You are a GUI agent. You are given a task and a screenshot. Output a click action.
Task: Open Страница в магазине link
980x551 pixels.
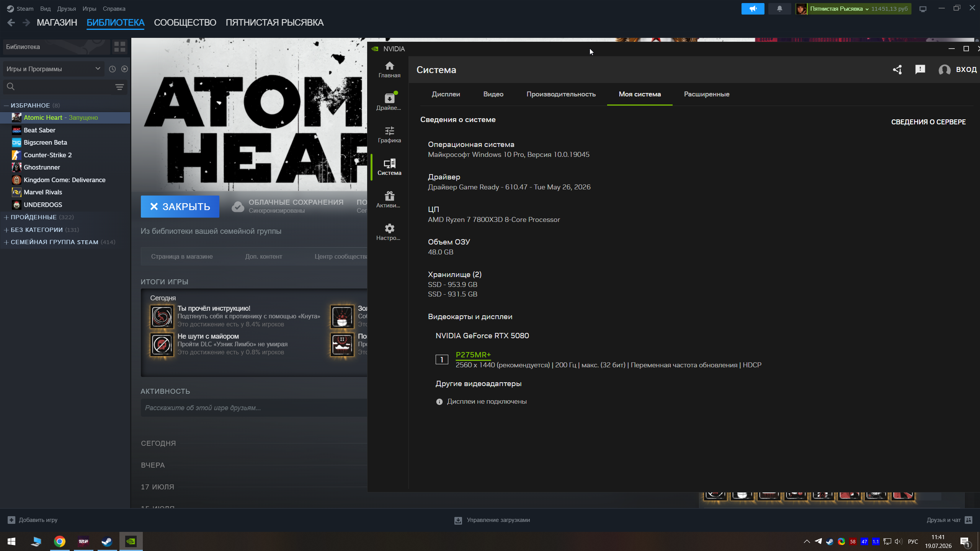tap(182, 256)
